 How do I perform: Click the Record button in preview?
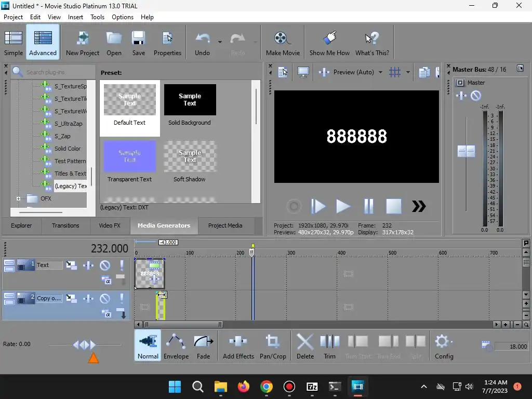tap(294, 206)
